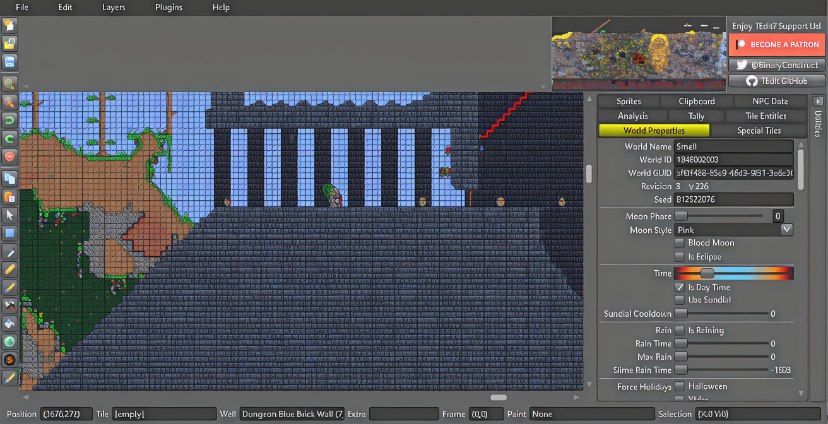Select the World Properties tab

click(654, 130)
